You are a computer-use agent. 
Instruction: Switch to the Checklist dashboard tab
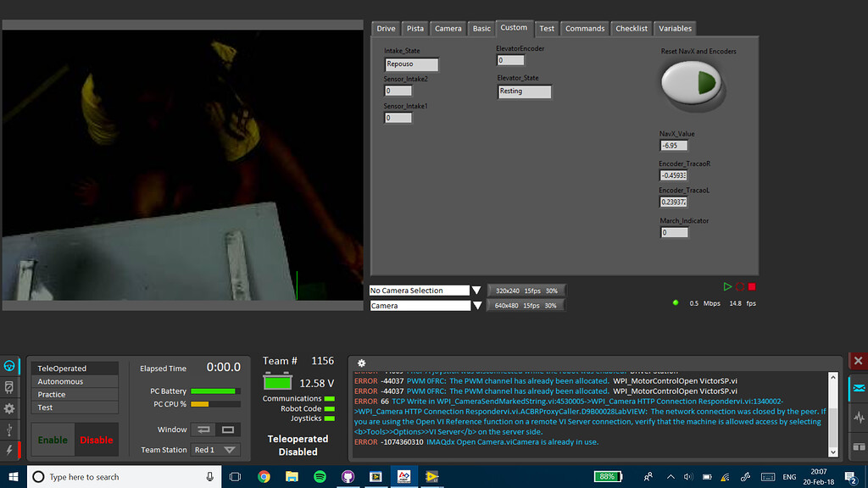click(631, 28)
